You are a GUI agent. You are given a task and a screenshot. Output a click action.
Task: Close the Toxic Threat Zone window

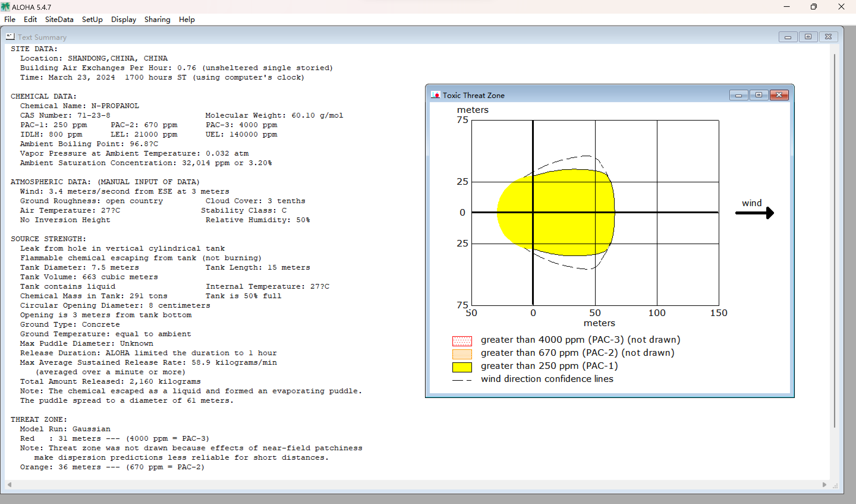pos(779,95)
